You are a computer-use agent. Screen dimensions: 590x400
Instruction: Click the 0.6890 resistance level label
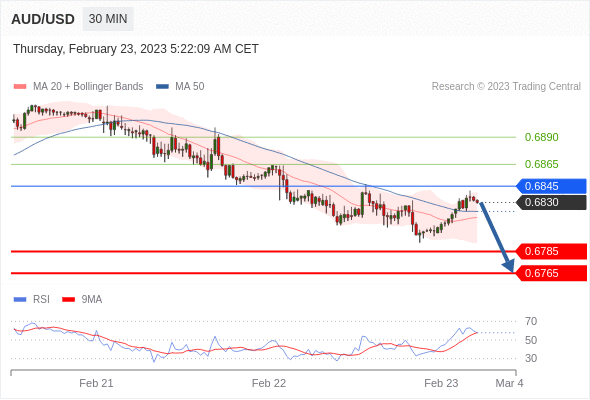(541, 137)
